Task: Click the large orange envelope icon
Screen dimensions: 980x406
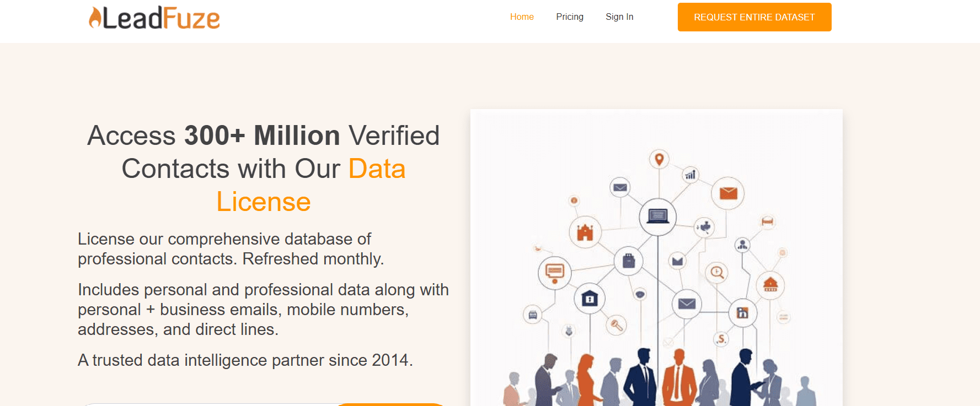Action: (x=728, y=193)
